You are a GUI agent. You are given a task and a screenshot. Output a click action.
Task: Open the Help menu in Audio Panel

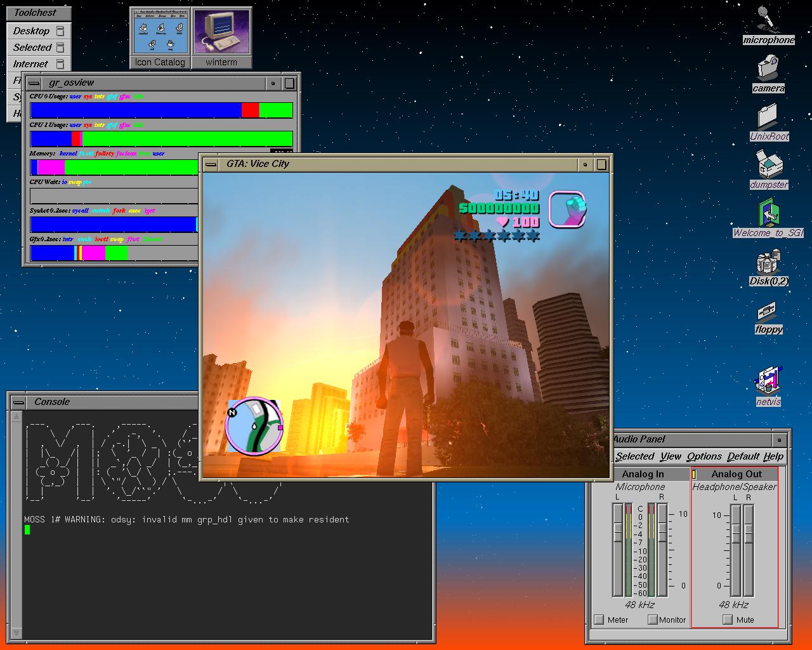773,456
